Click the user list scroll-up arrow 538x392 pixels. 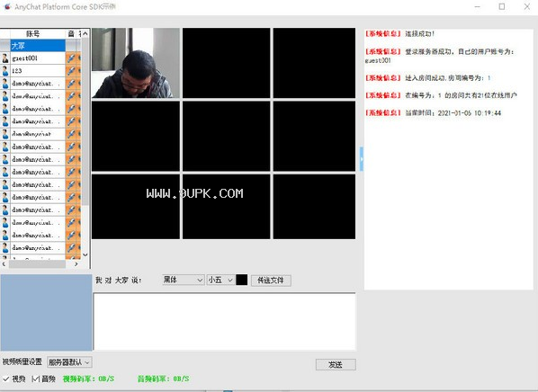[x=85, y=33]
